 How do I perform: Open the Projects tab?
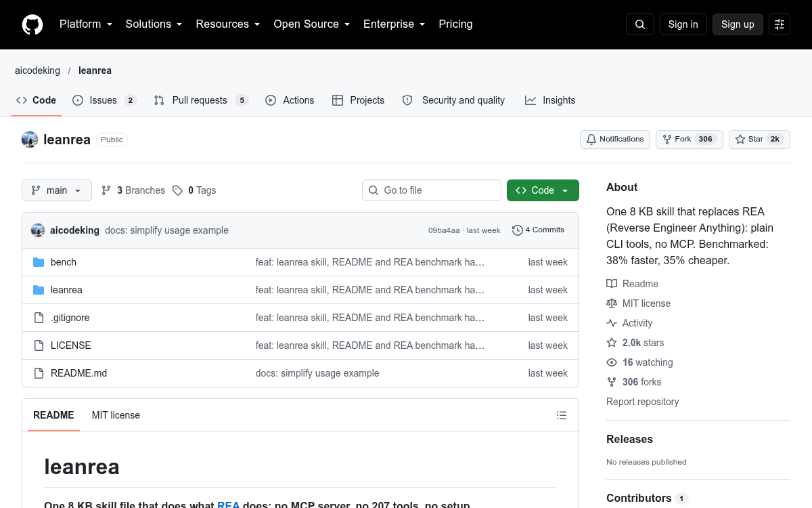359,100
